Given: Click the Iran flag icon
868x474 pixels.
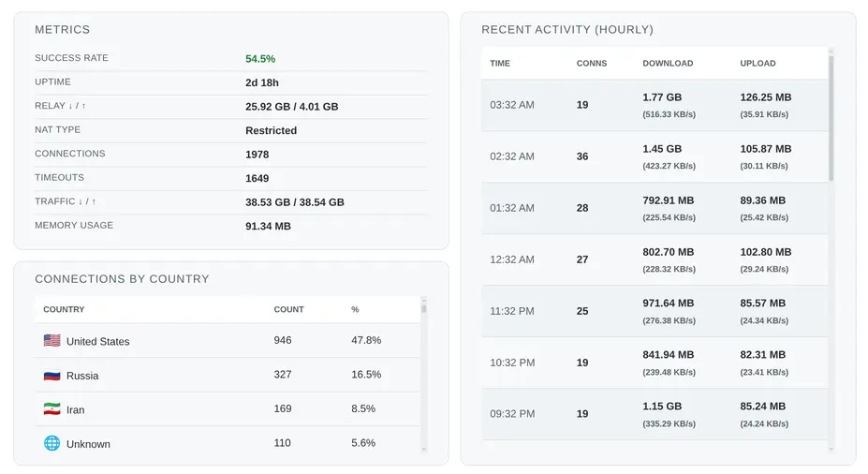Looking at the screenshot, I should coord(51,409).
